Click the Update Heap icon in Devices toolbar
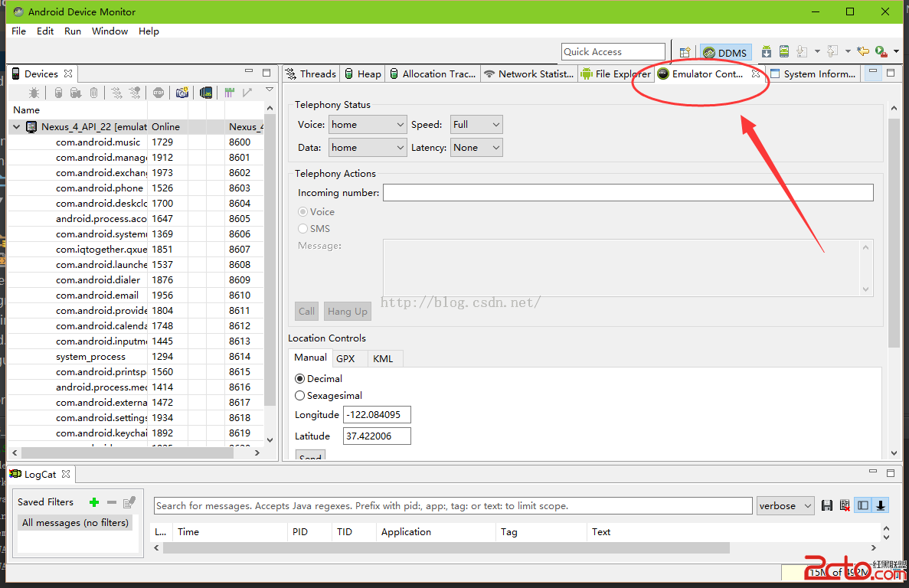909x588 pixels. tap(58, 93)
